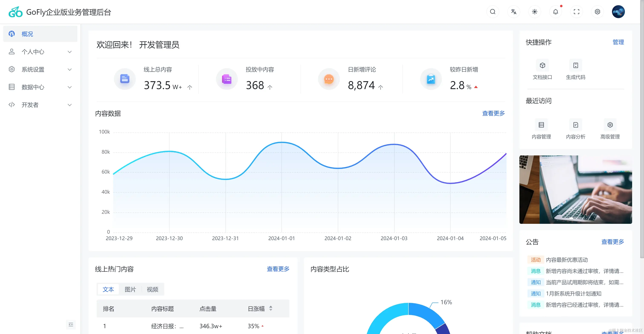644x334 pixels.
Task: Click 管理 link in 快捷操作
Action: tap(618, 42)
